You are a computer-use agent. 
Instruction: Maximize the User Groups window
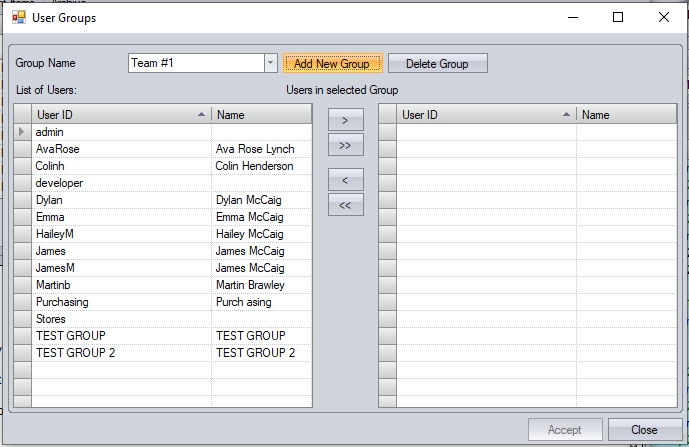tap(617, 17)
